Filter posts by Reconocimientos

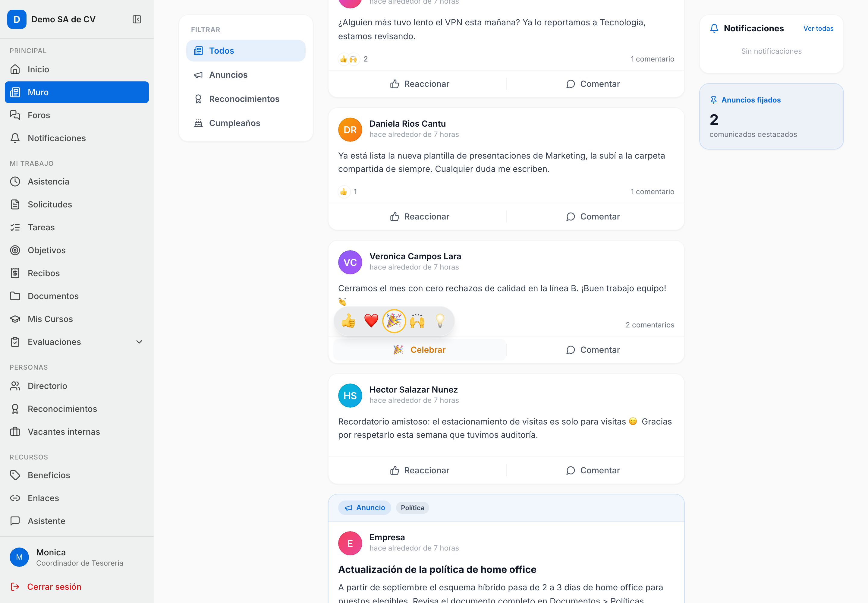pyautogui.click(x=246, y=99)
